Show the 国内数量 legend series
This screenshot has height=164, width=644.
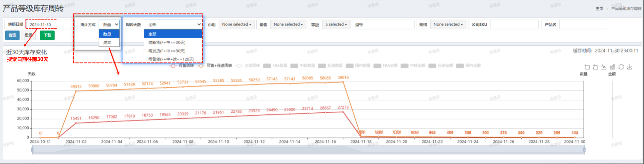click(x=358, y=65)
